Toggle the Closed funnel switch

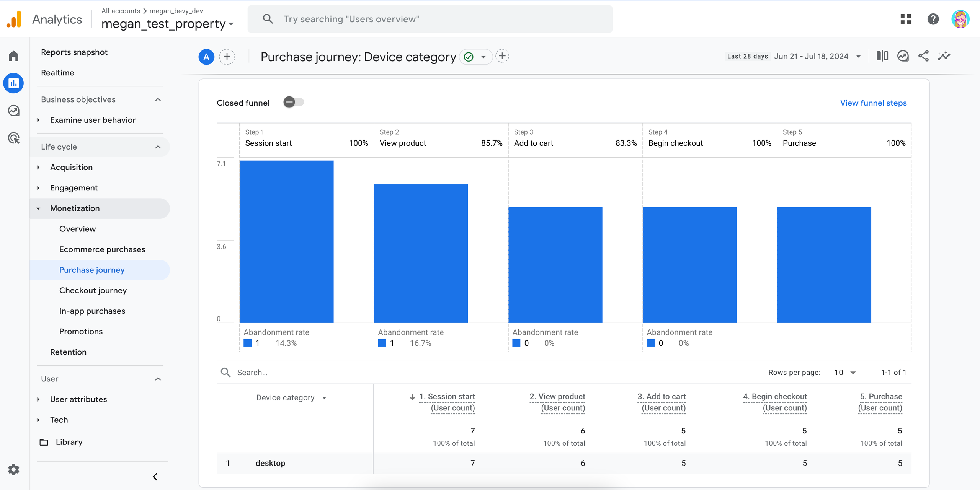(x=294, y=102)
